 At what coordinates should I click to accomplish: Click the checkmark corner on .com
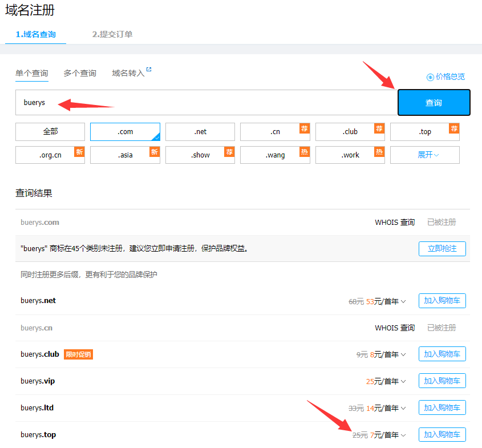click(157, 138)
